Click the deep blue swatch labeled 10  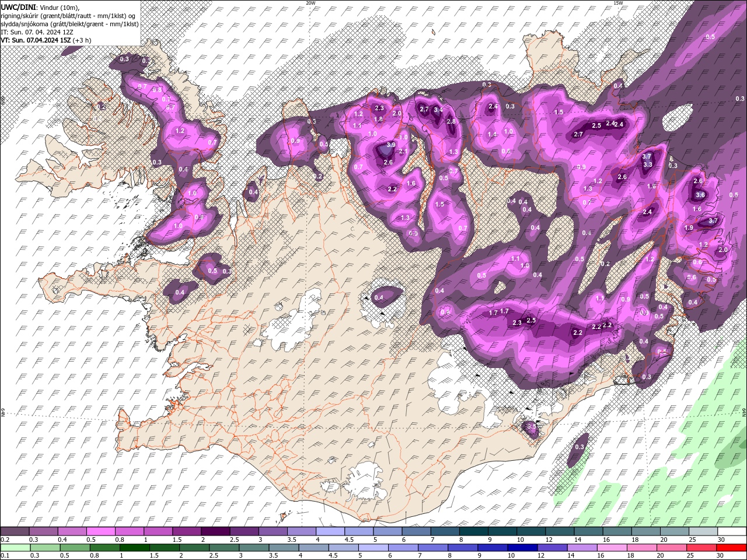[522, 548]
